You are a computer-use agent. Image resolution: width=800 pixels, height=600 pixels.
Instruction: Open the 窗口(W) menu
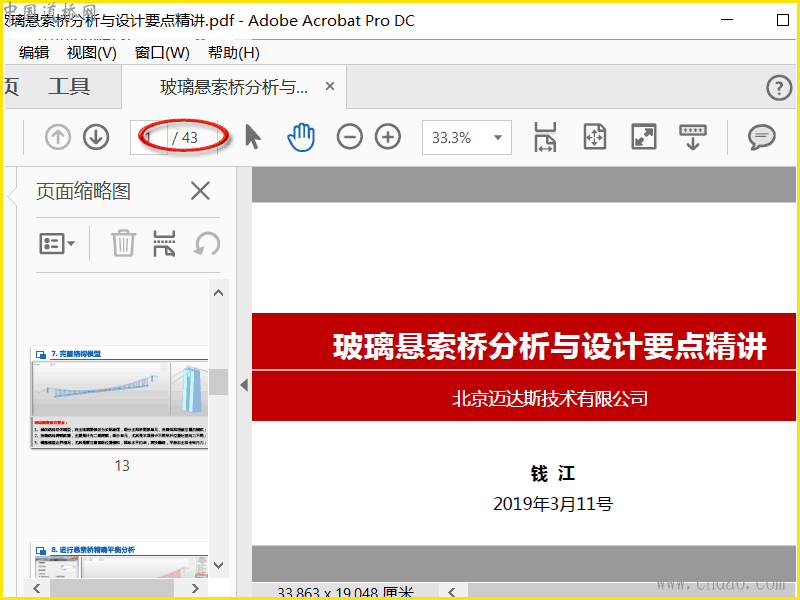162,53
